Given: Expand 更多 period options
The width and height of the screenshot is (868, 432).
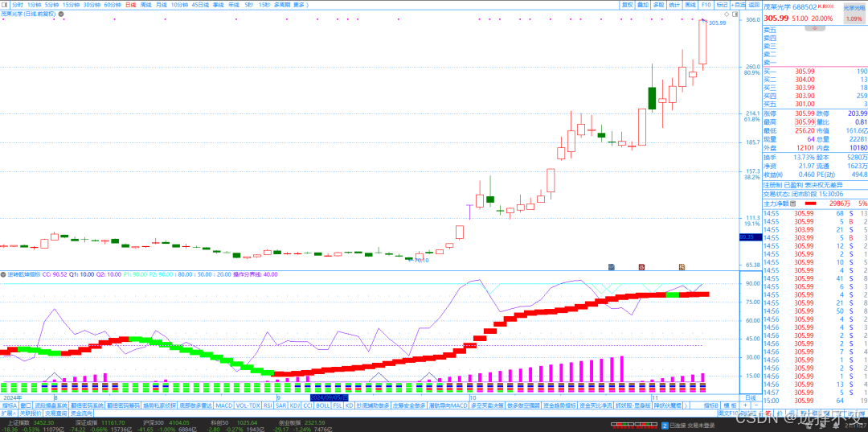Looking at the screenshot, I should [301, 5].
